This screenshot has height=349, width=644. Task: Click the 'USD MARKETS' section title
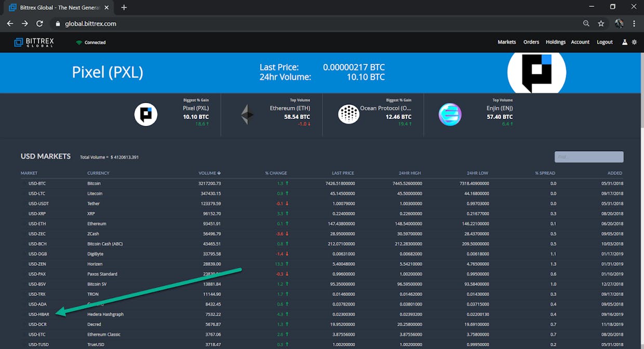click(46, 156)
